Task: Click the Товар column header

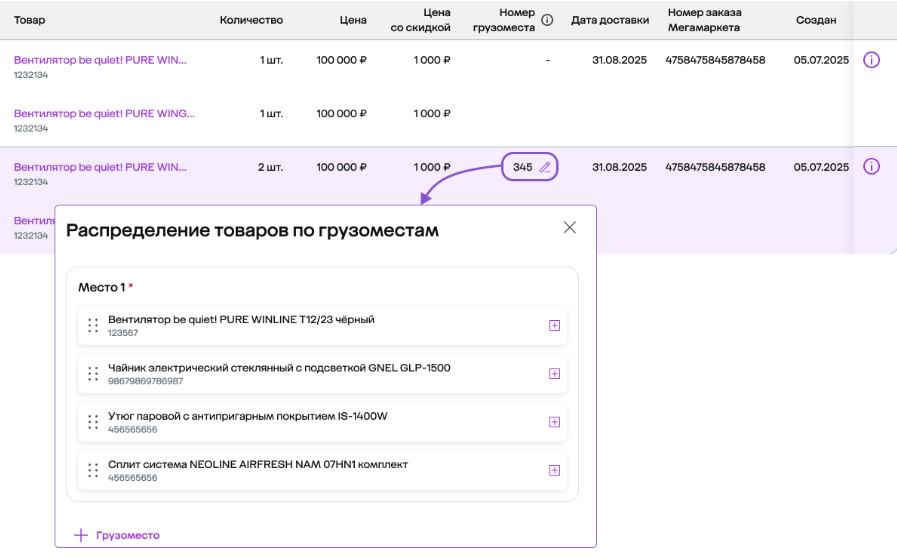Action: click(30, 20)
